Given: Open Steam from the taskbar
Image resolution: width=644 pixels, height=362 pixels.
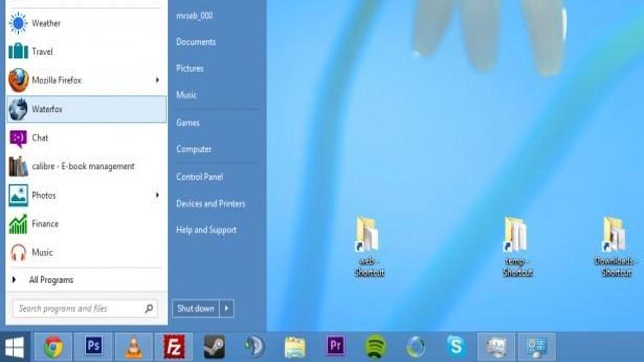Looking at the screenshot, I should pos(214,347).
